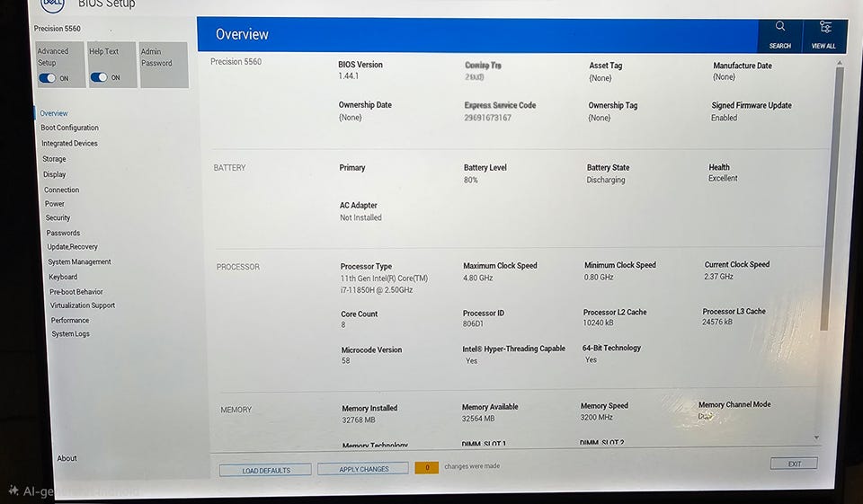The height and width of the screenshot is (504, 863).
Task: Click 64-Bit Technology Yes value
Action: point(591,360)
